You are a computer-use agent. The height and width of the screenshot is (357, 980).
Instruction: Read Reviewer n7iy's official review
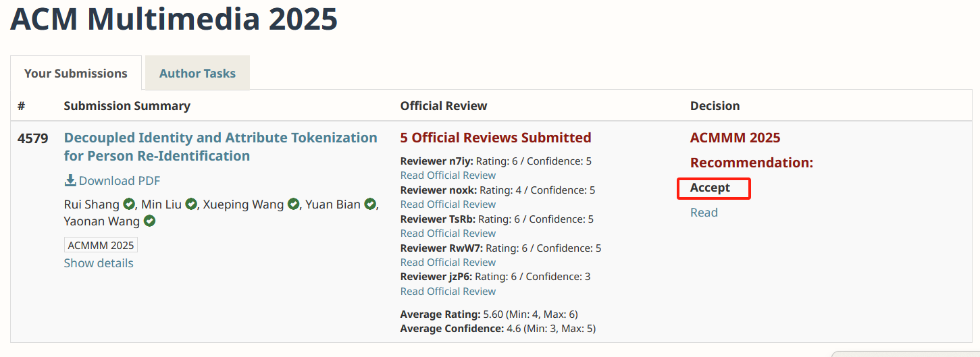[448, 175]
